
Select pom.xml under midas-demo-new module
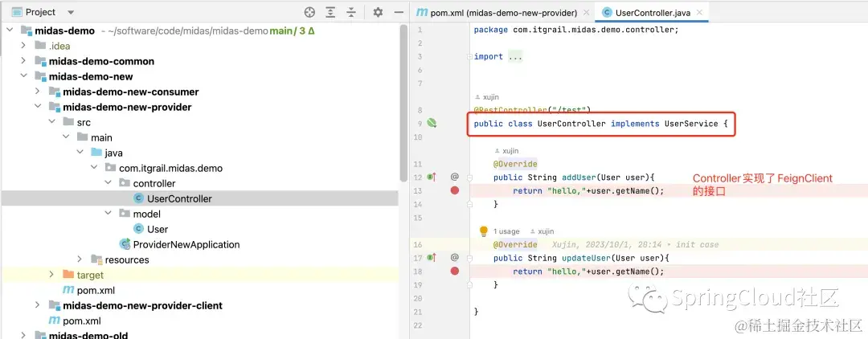pyautogui.click(x=82, y=321)
